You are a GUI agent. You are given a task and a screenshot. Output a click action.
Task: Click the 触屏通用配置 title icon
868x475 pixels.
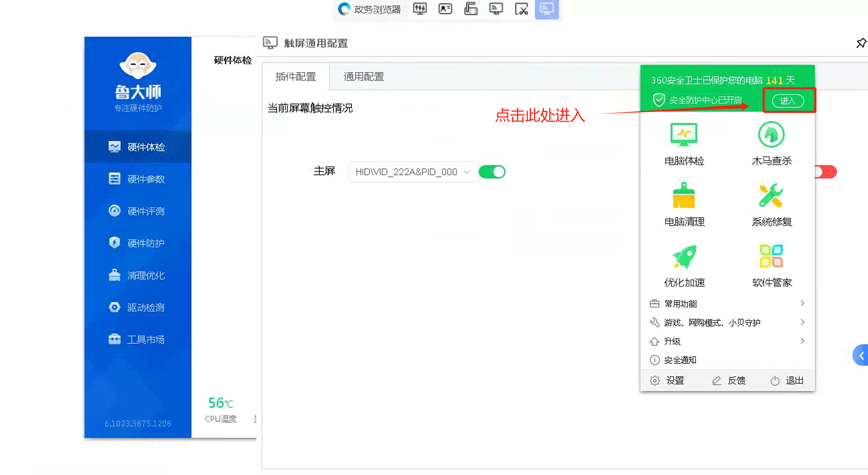[x=270, y=43]
